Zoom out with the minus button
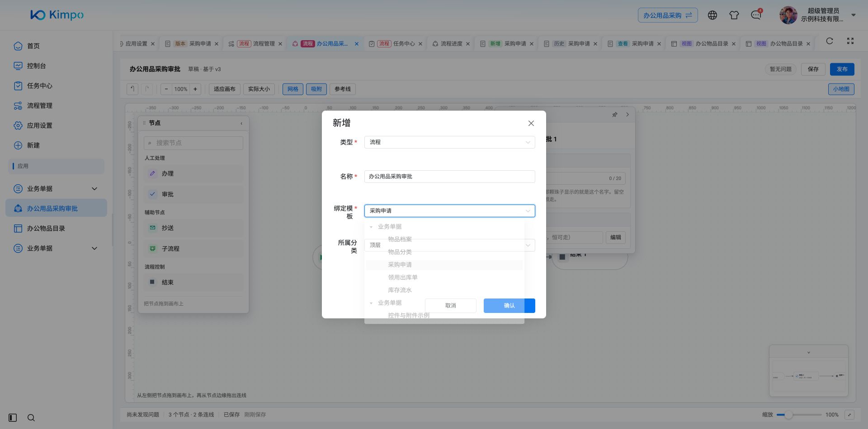 pos(166,89)
